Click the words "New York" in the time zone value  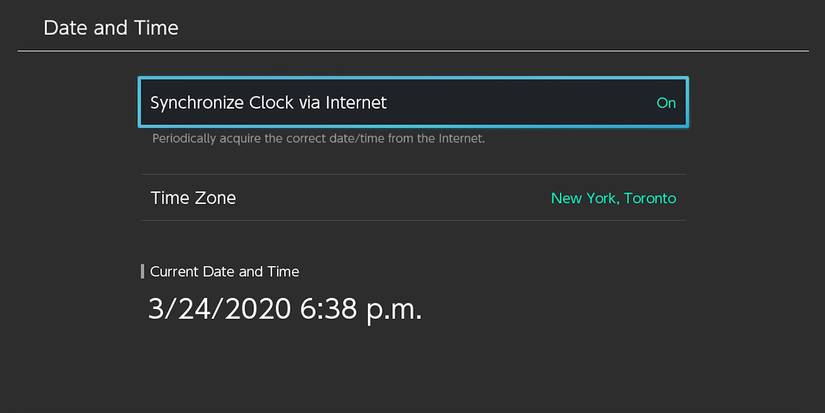point(584,198)
